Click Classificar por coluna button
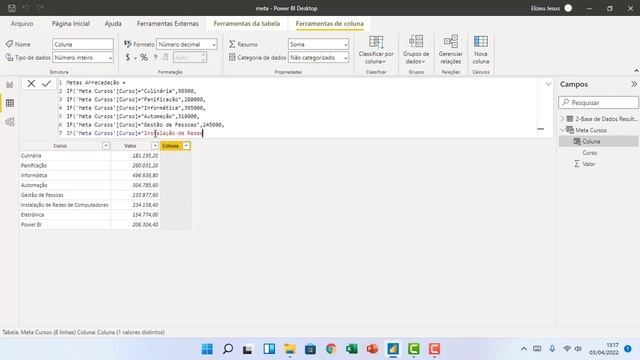The height and width of the screenshot is (360, 640). (376, 50)
